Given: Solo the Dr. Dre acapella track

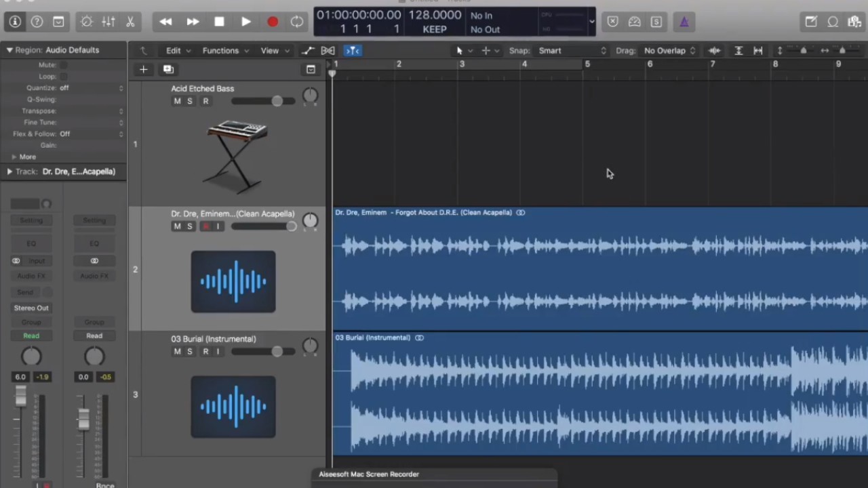Looking at the screenshot, I should [189, 226].
